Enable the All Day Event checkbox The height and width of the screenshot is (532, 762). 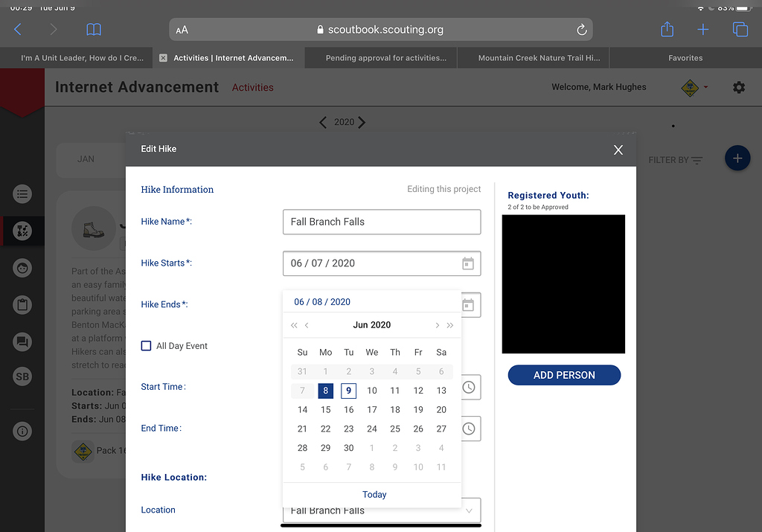click(x=146, y=345)
